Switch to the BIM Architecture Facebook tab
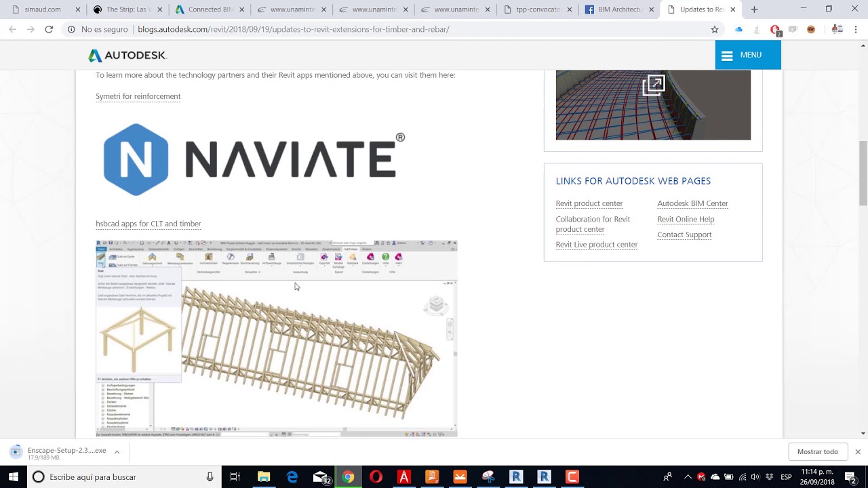The image size is (868, 488). (x=620, y=9)
